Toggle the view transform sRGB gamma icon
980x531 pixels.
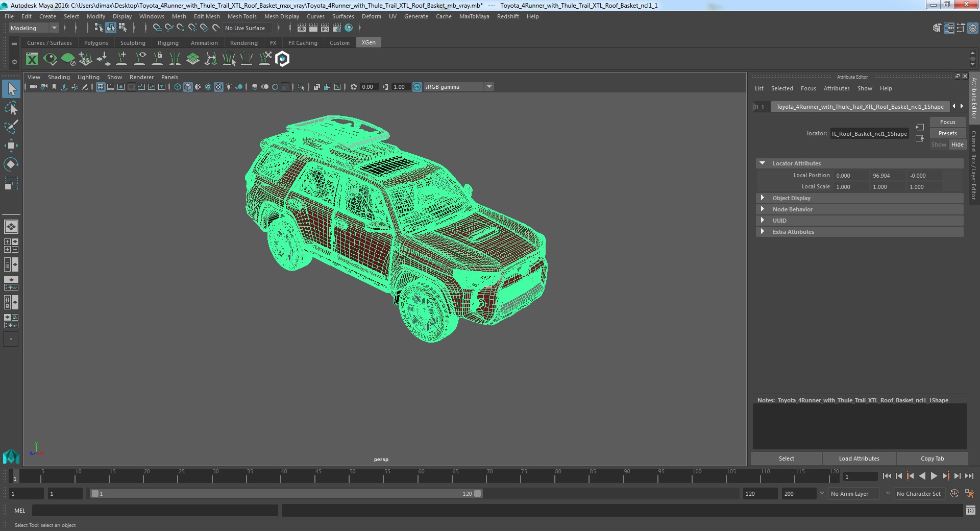pyautogui.click(x=417, y=87)
